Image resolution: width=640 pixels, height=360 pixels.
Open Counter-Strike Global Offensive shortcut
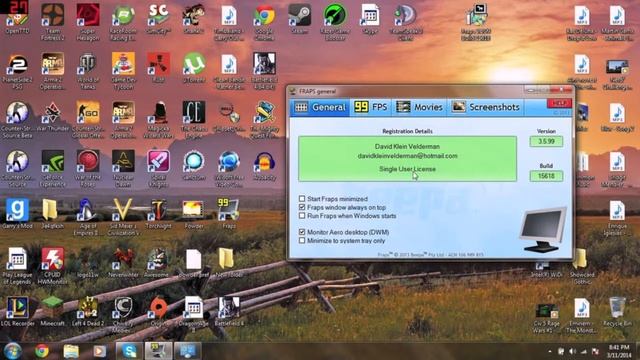pyautogui.click(x=88, y=119)
